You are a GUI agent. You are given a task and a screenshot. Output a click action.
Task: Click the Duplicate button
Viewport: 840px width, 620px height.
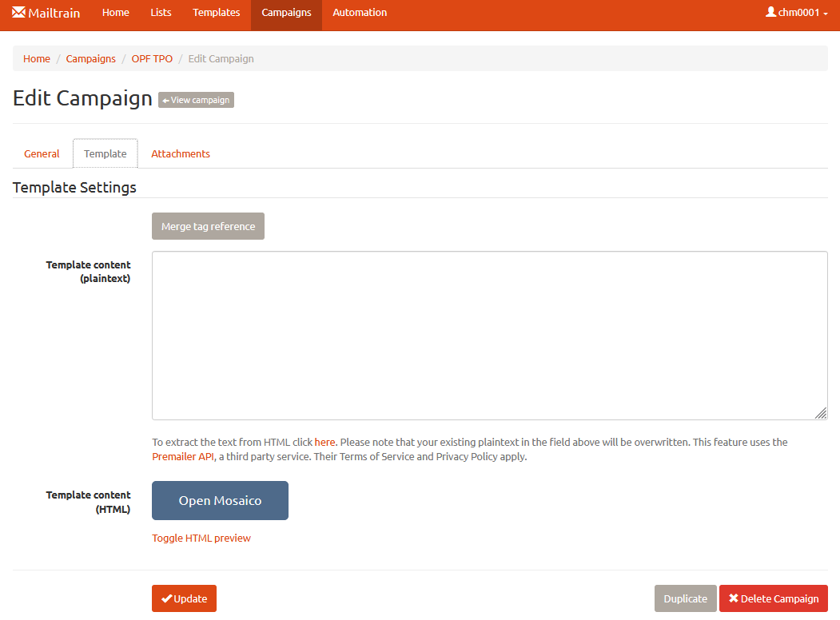pos(686,598)
